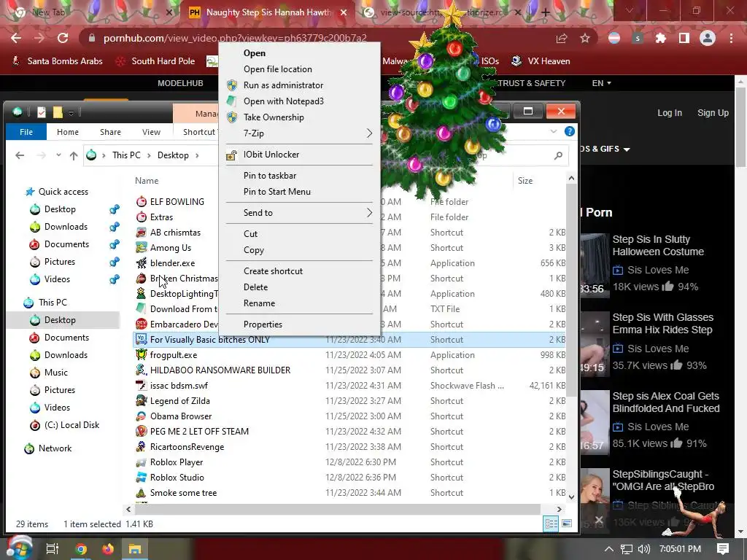Open the Chrome share icon in address bar

562,38
